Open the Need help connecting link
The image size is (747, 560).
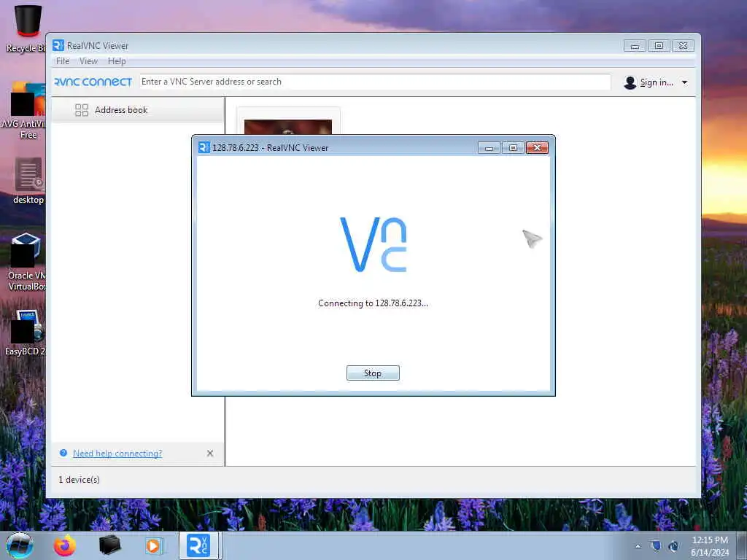(117, 454)
